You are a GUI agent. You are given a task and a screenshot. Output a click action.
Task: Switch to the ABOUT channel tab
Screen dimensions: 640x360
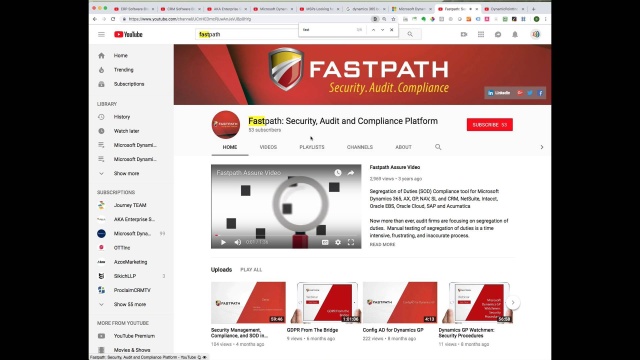coord(403,147)
